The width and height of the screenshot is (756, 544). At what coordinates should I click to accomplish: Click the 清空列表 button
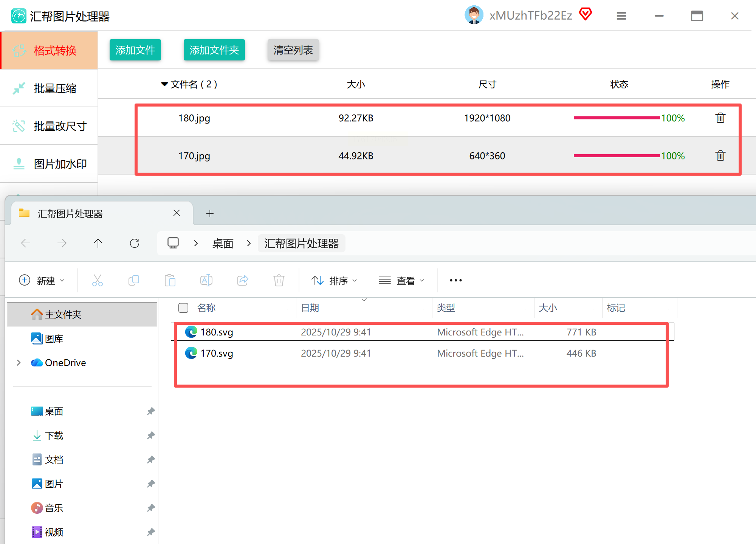pos(293,50)
